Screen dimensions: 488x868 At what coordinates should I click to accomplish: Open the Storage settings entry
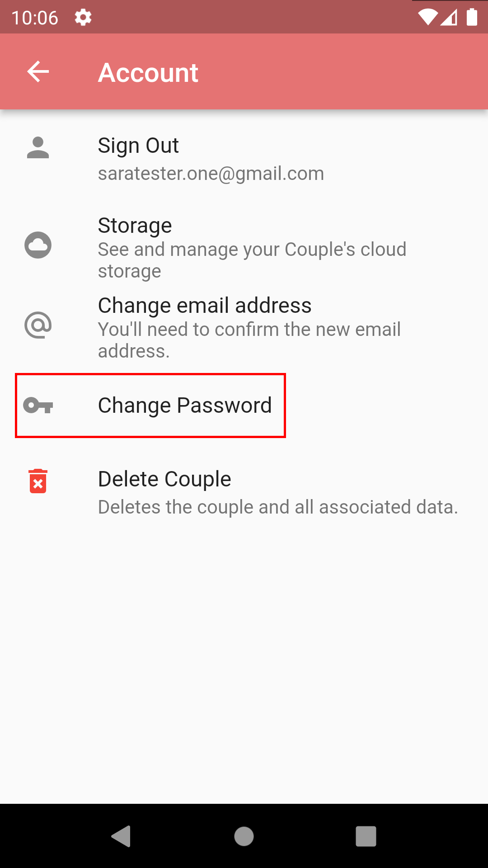(135, 226)
